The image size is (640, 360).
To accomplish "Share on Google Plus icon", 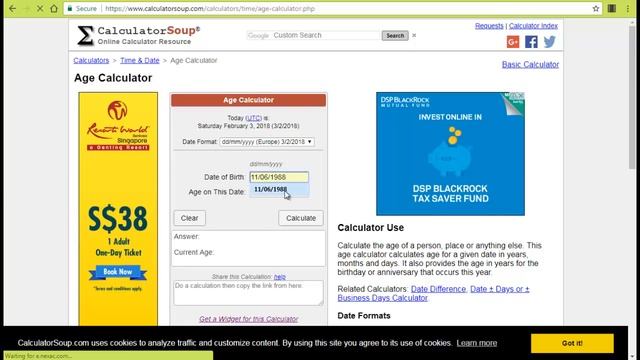I will point(513,42).
